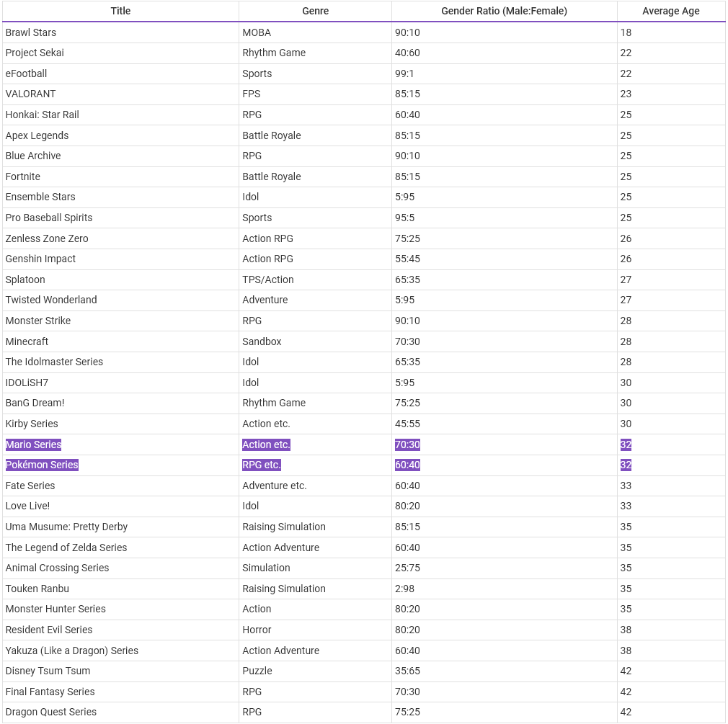The image size is (728, 724).
Task: Click the Gender Ratio (Male:Female) header
Action: [505, 11]
